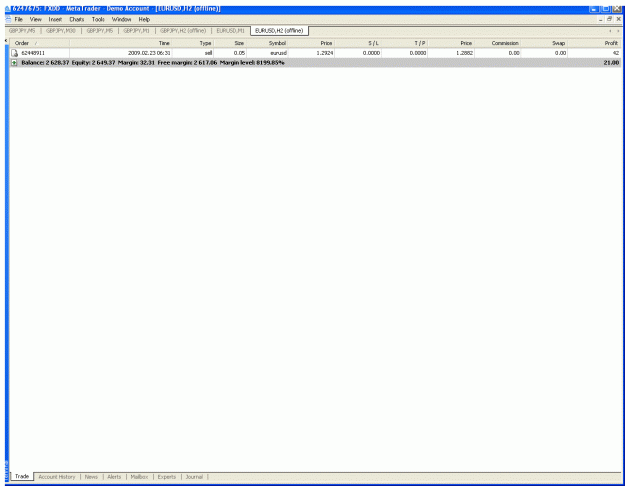The image size is (625, 486).
Task: Select the Trade tab in the terminal
Action: click(22, 476)
